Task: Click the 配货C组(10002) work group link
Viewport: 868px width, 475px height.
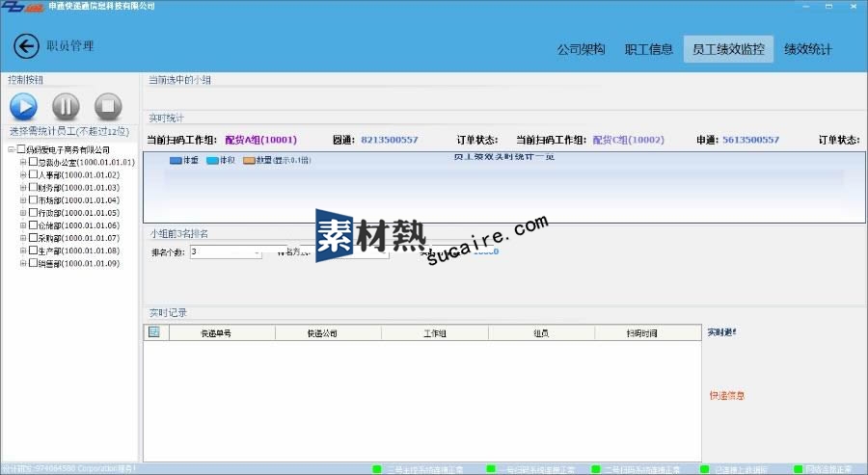Action: pos(628,140)
